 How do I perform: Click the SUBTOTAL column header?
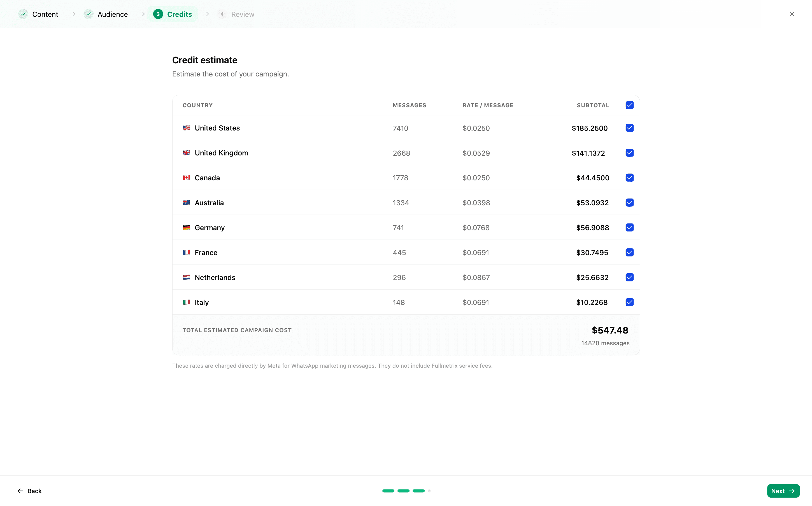(593, 105)
